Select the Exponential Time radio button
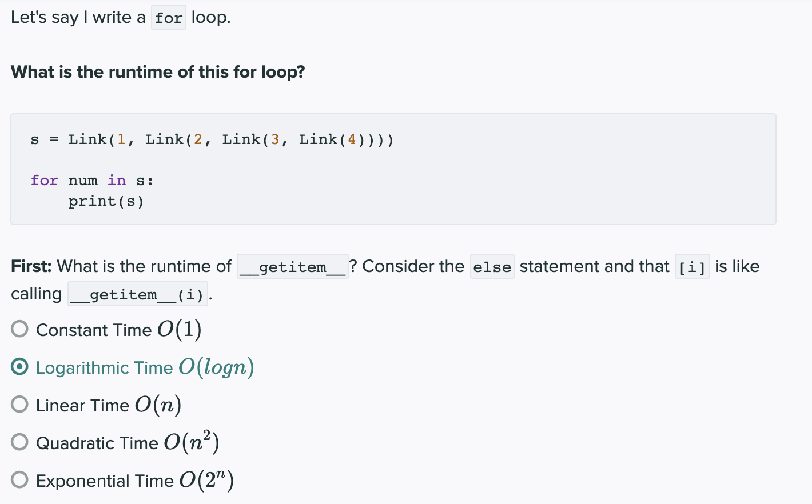The width and height of the screenshot is (812, 504). pos(19,479)
